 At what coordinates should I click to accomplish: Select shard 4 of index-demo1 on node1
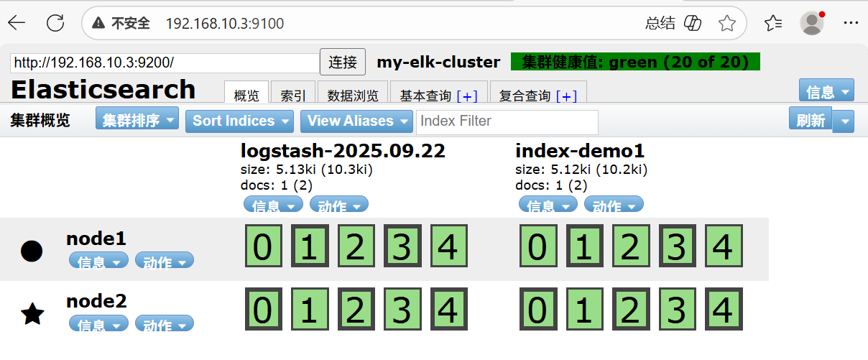pyautogui.click(x=724, y=247)
